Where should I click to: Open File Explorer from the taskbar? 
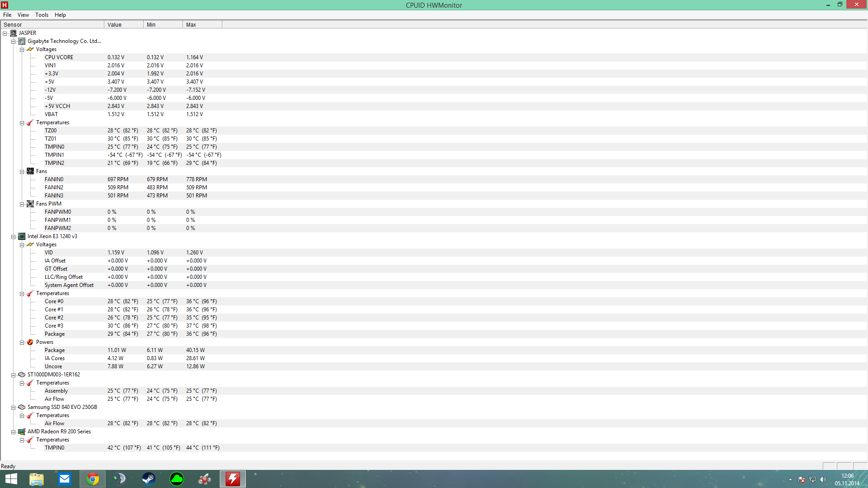[37, 479]
